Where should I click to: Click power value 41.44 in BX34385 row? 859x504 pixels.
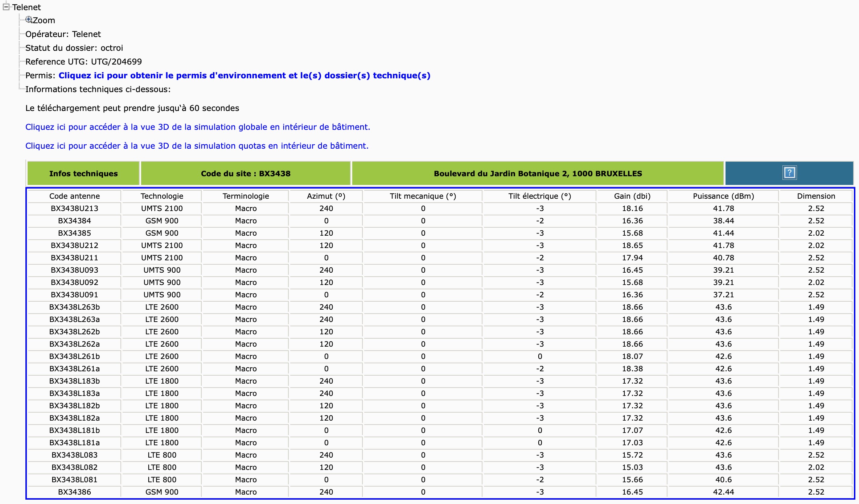(x=723, y=233)
